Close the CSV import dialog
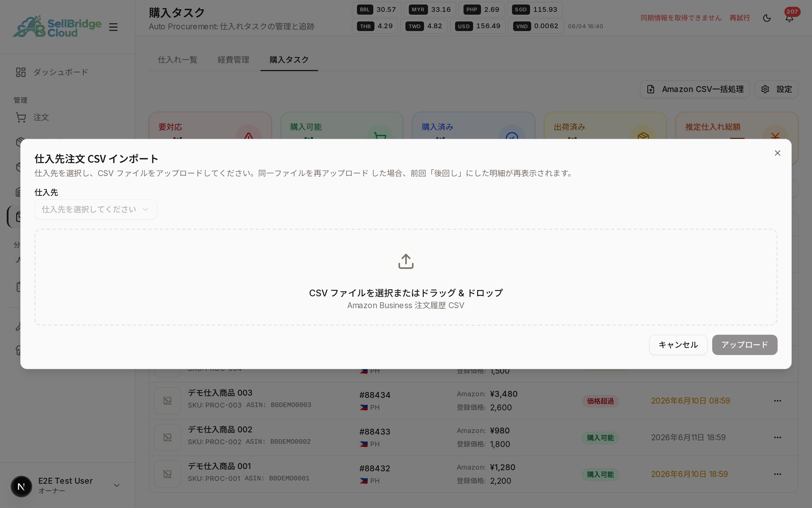This screenshot has width=812, height=508. point(777,153)
